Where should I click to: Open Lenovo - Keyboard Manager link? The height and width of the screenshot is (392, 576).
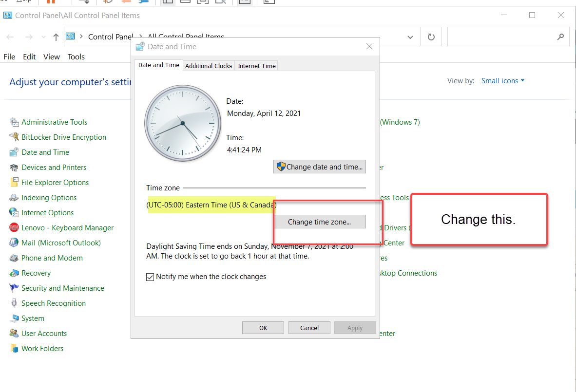coord(68,227)
